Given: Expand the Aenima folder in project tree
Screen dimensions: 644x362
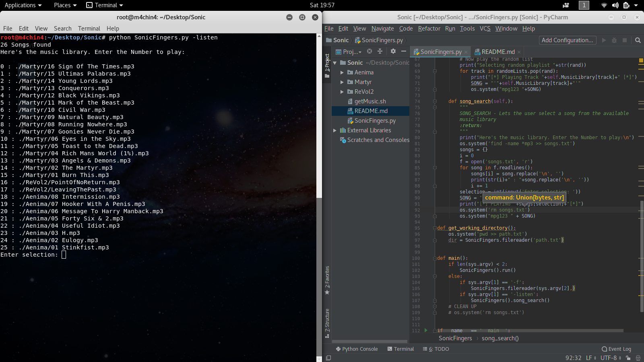Looking at the screenshot, I should click(x=342, y=72).
